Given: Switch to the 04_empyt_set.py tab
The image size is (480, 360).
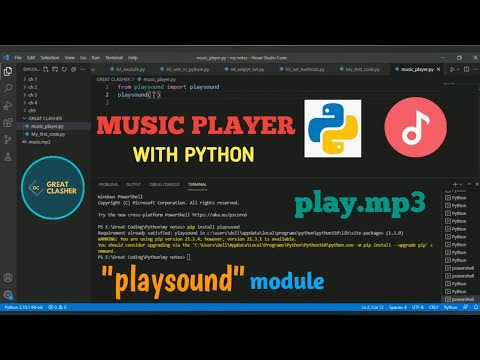Looking at the screenshot, I should (244, 69).
